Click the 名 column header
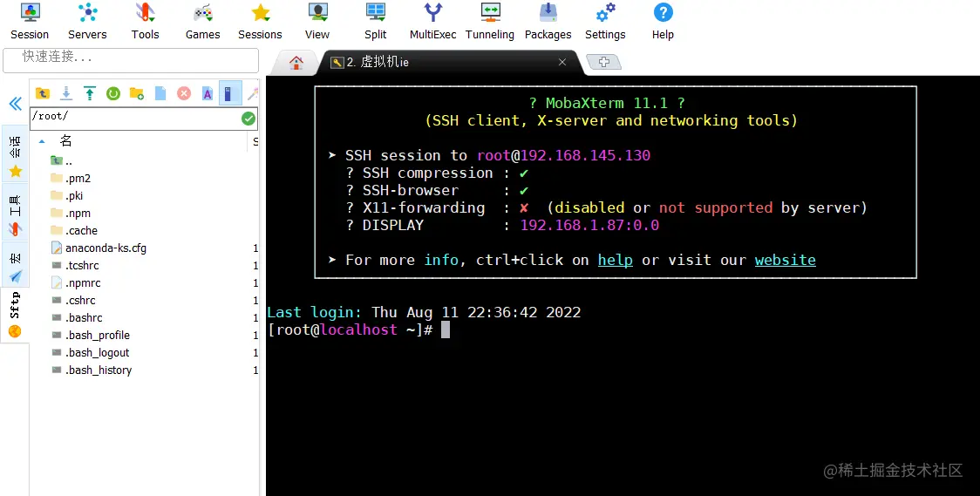The width and height of the screenshot is (980, 496). pyautogui.click(x=65, y=142)
